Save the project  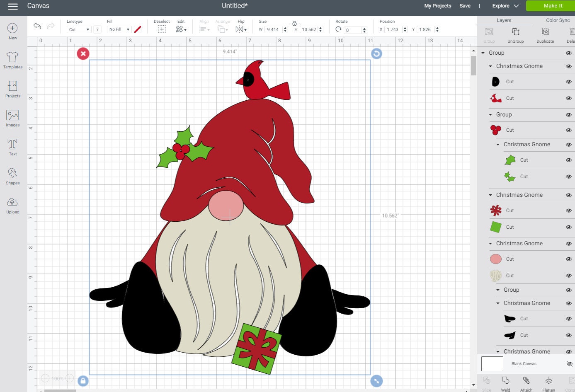[465, 6]
